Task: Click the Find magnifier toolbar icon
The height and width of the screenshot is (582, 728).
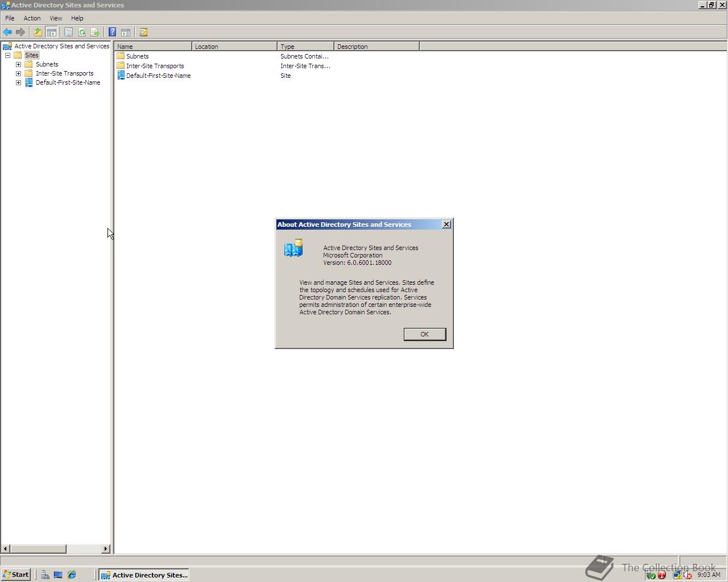Action: 143,32
